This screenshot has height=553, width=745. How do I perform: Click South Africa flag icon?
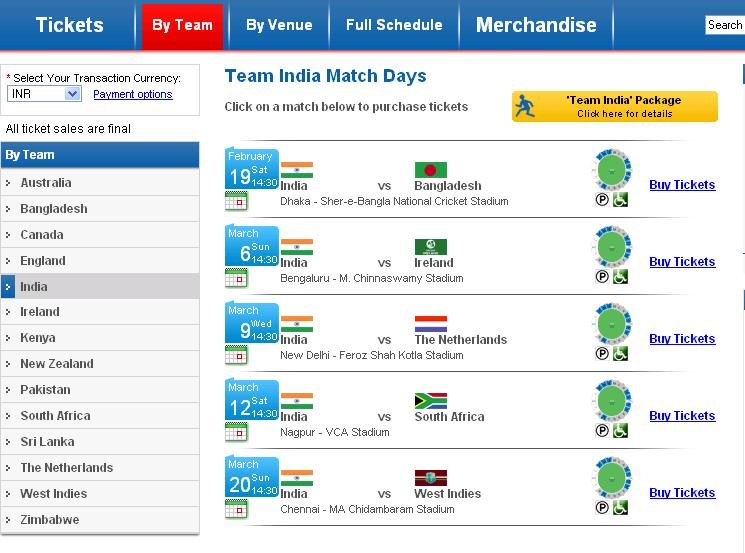(x=430, y=401)
